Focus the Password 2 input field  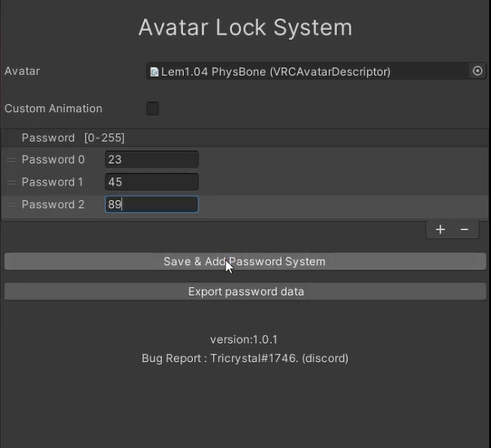coord(151,205)
